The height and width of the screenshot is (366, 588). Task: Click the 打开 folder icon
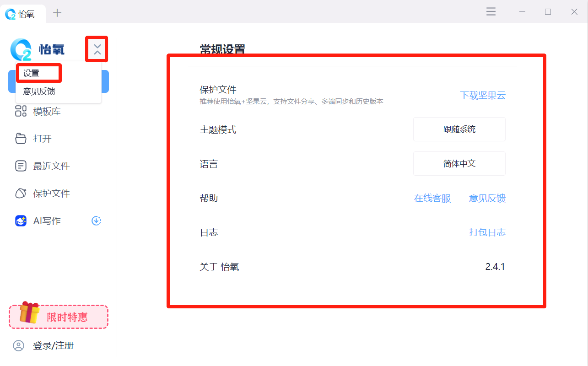[21, 139]
